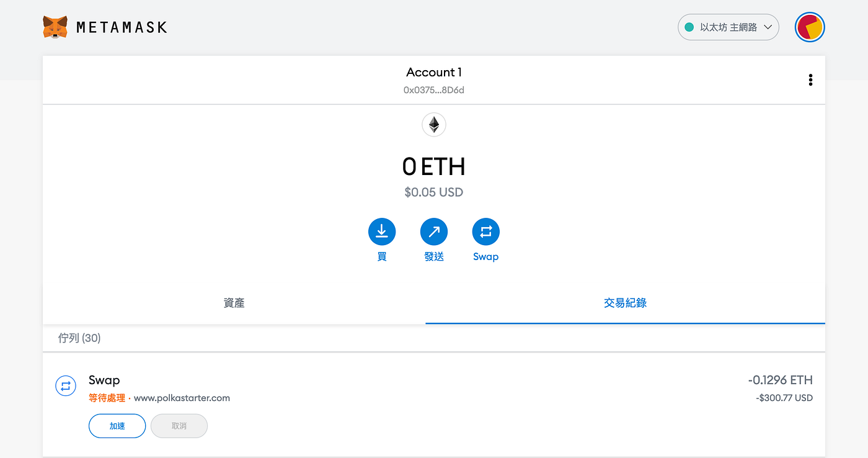Click the -$300.77 USD amount
The width and height of the screenshot is (868, 458).
click(784, 398)
